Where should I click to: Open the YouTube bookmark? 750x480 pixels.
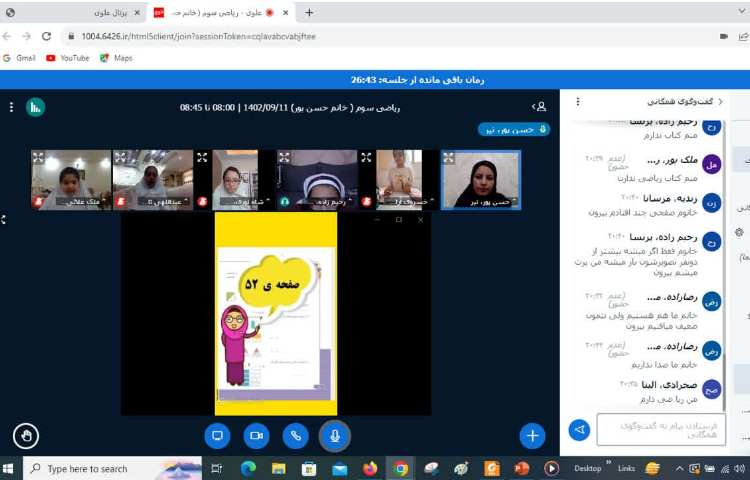(x=68, y=58)
